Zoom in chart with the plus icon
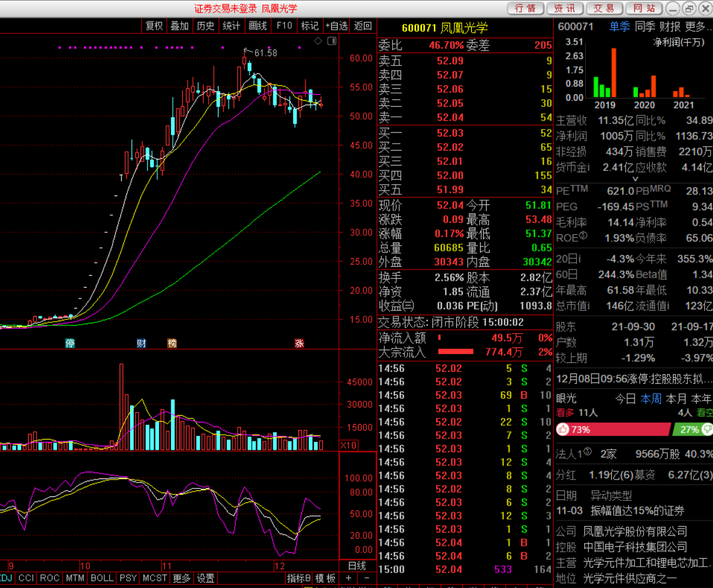Screen dimensions: 713x588 [348, 578]
